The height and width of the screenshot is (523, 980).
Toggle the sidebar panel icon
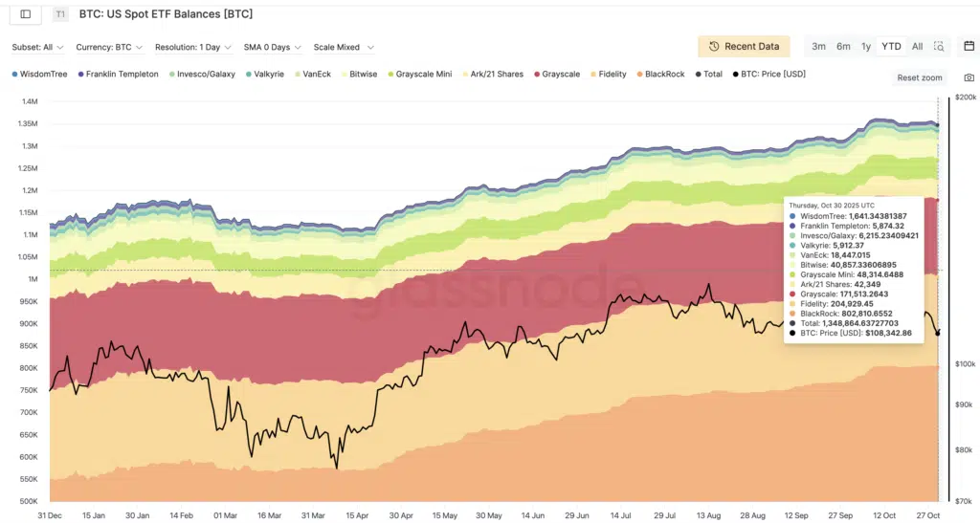coord(26,14)
